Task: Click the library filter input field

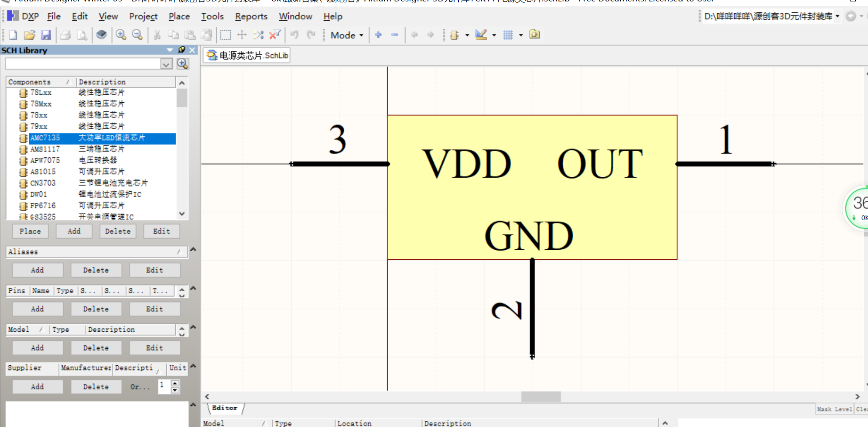Action: [x=83, y=64]
